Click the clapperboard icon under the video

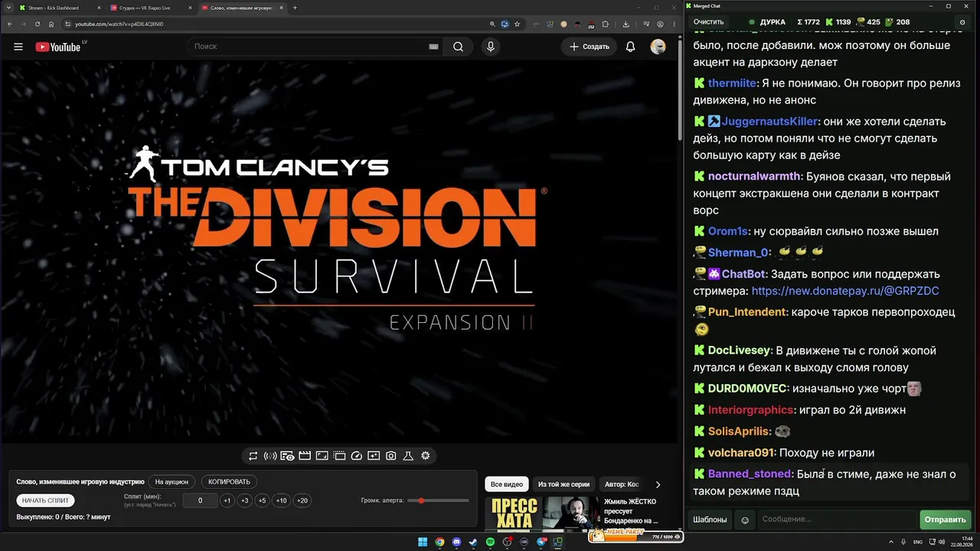[305, 456]
